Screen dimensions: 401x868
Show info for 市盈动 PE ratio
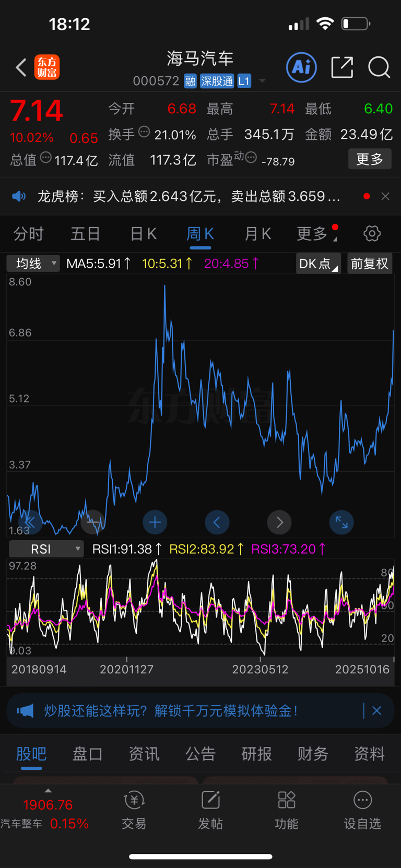[x=251, y=158]
